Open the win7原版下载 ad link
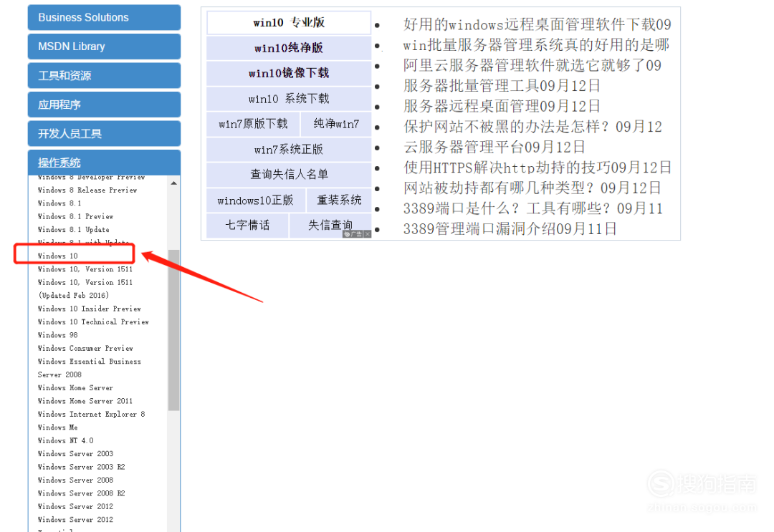The width and height of the screenshot is (774, 532). [253, 124]
